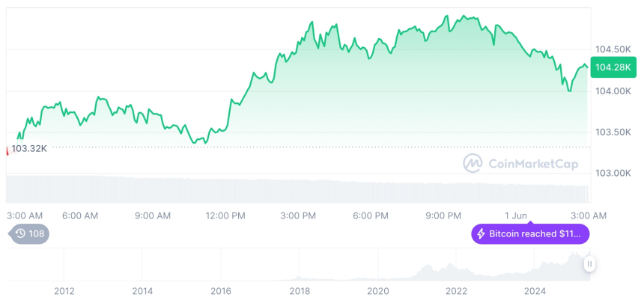Image resolution: width=644 pixels, height=300 pixels.
Task: Click the red opening price marker
Action: (x=7, y=150)
